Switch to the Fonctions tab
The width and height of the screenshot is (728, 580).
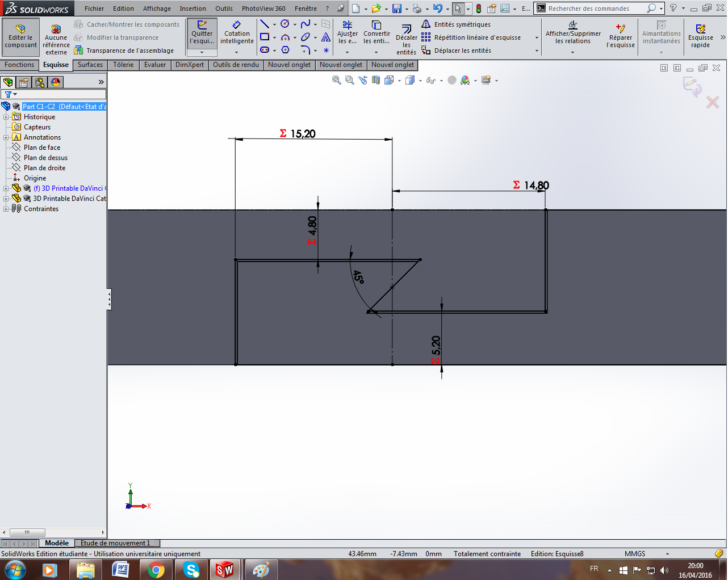click(x=19, y=65)
